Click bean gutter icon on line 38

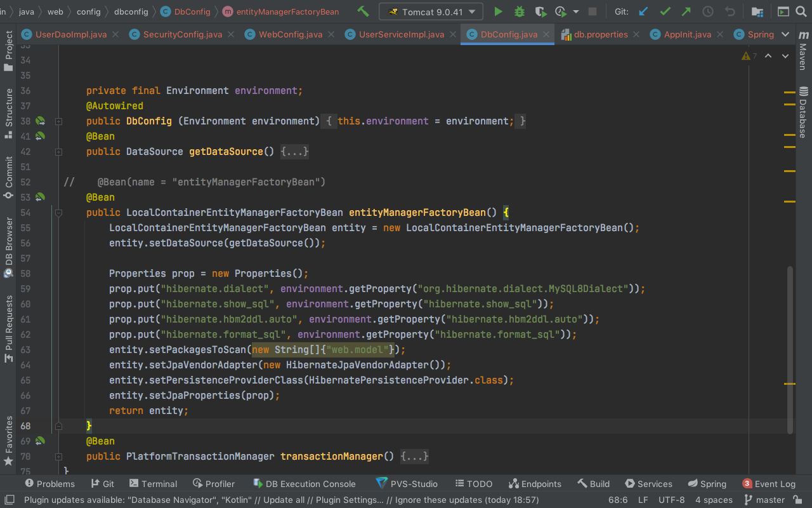point(40,121)
